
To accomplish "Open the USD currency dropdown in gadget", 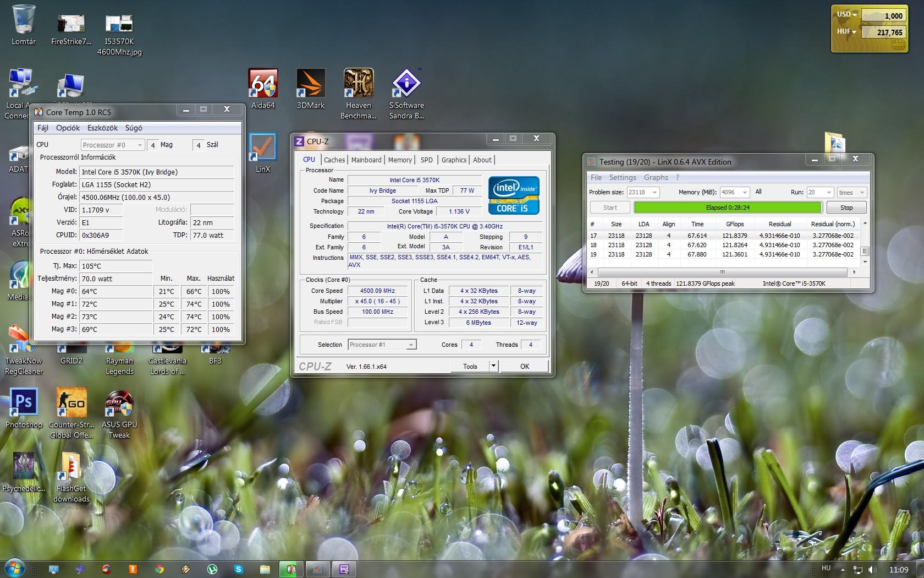I will coord(847,14).
